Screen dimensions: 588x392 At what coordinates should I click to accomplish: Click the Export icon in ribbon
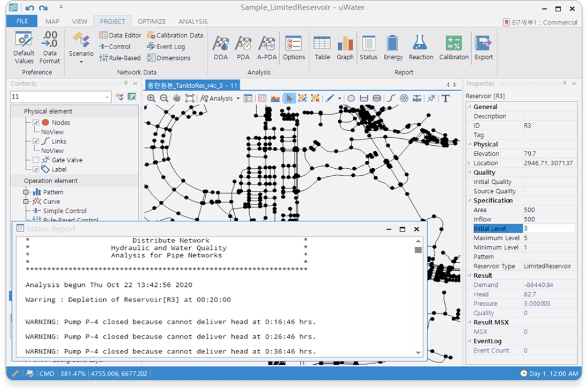(483, 47)
